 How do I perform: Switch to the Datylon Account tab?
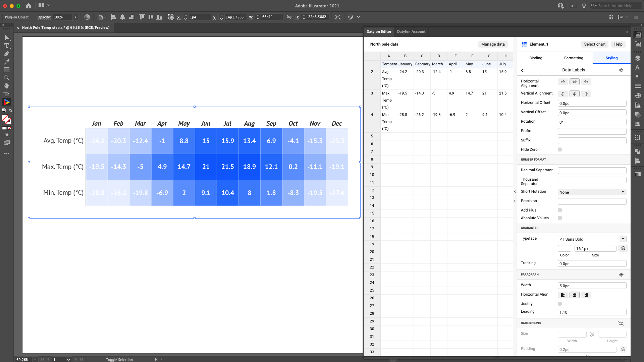click(411, 32)
